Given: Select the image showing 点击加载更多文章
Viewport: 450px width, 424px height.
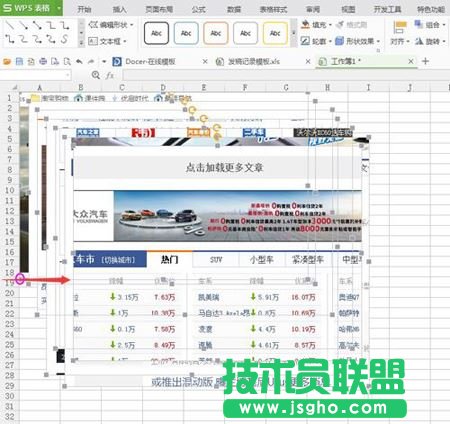Looking at the screenshot, I should [x=217, y=167].
